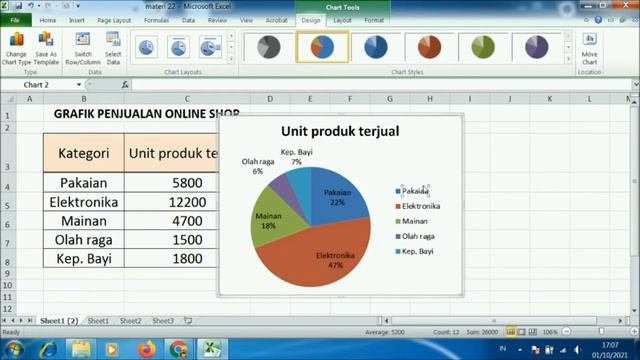Expand the Chart Styles gallery

click(x=569, y=59)
